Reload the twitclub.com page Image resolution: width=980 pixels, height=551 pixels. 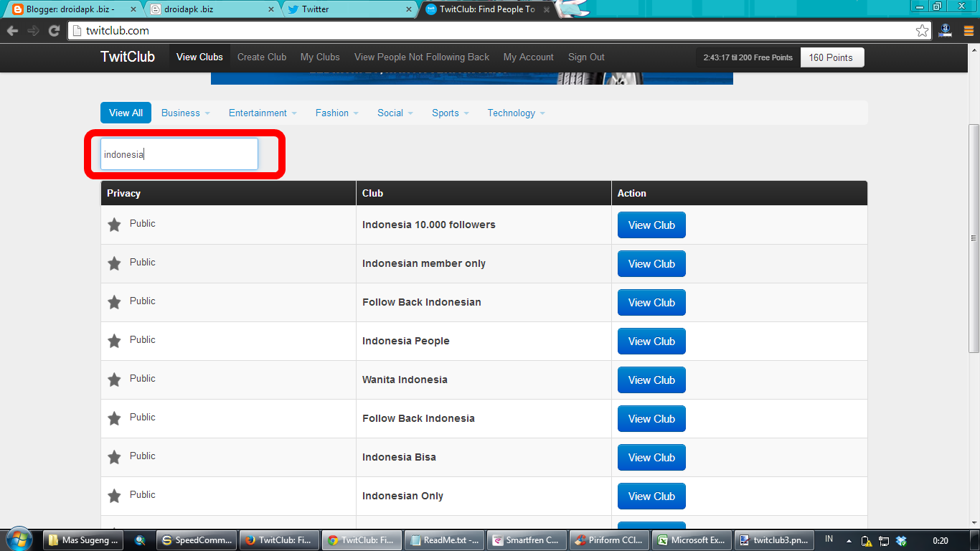(54, 31)
